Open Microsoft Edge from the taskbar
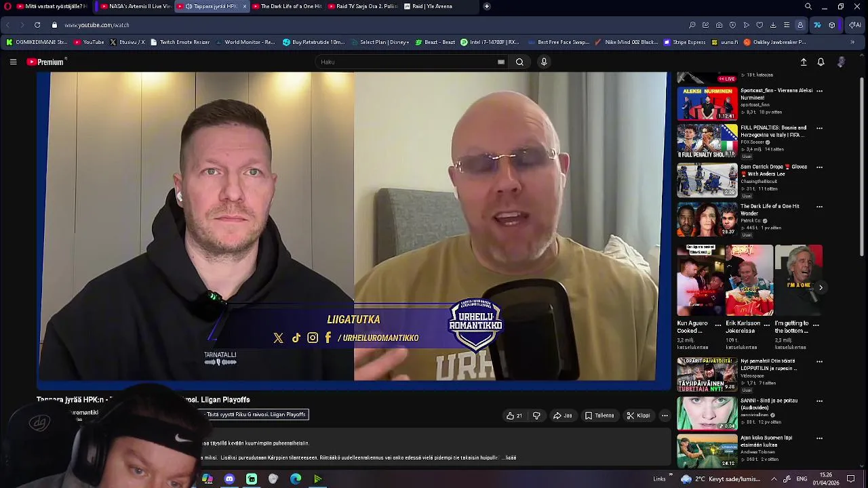 [x=296, y=479]
